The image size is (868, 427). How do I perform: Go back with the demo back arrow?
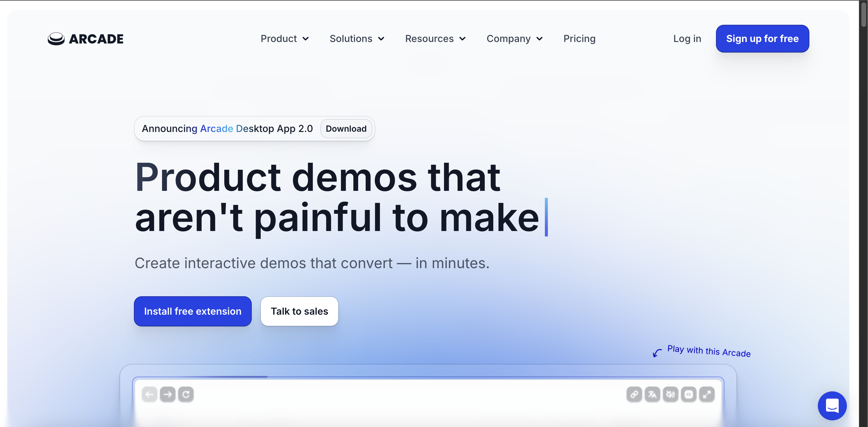149,394
